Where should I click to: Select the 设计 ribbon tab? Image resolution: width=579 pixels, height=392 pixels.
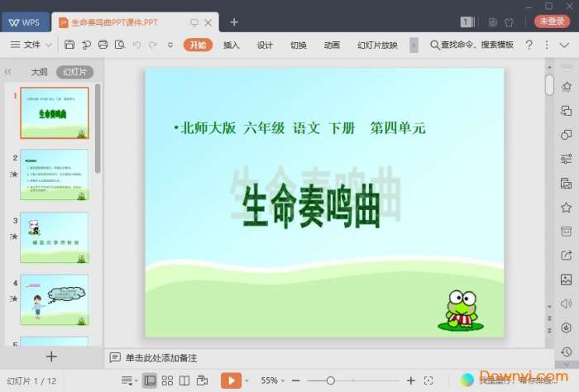(265, 45)
